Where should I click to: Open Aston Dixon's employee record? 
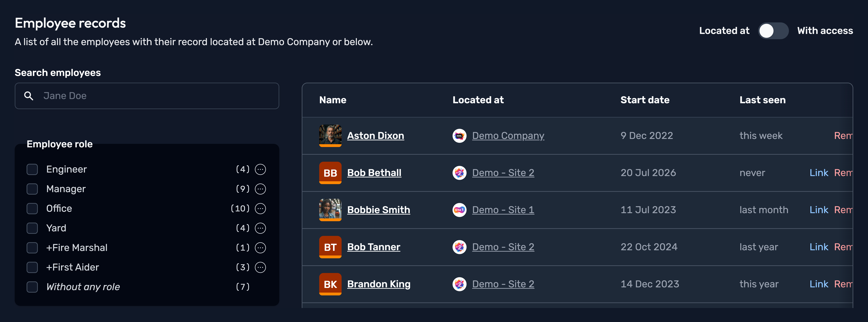pos(375,136)
